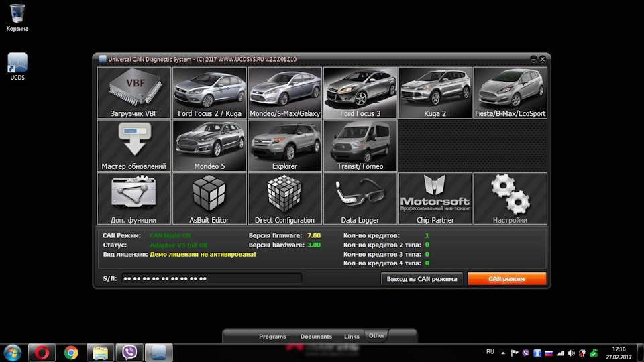Open the Загрузчик VBF loader tile

coord(134,93)
